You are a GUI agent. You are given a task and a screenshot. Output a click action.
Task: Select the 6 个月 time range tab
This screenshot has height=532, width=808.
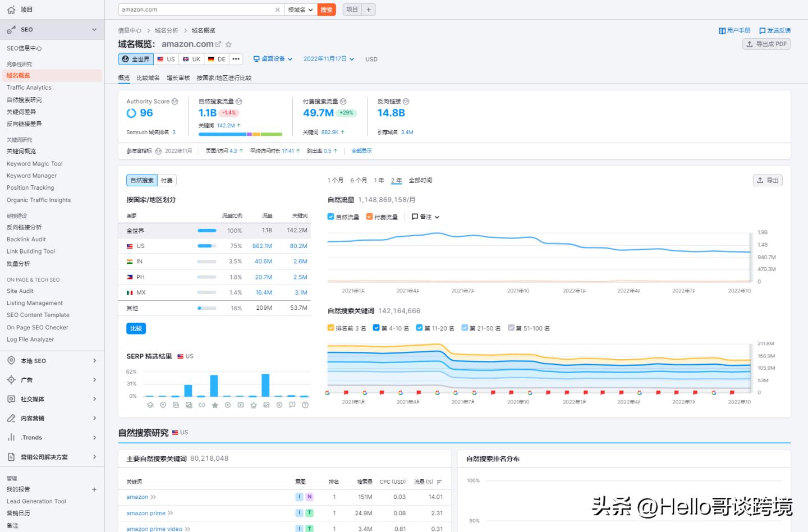pyautogui.click(x=359, y=180)
